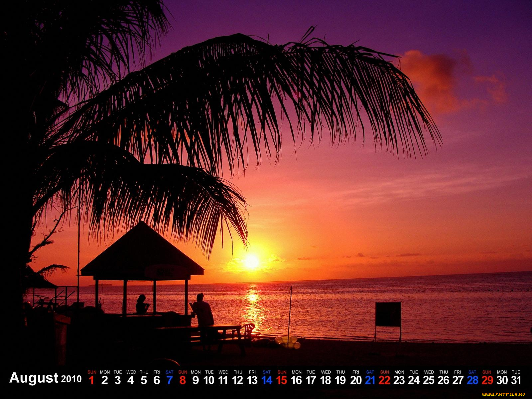Click red date 8 on calendar
Viewport: 532px width, 399px height.
point(183,380)
